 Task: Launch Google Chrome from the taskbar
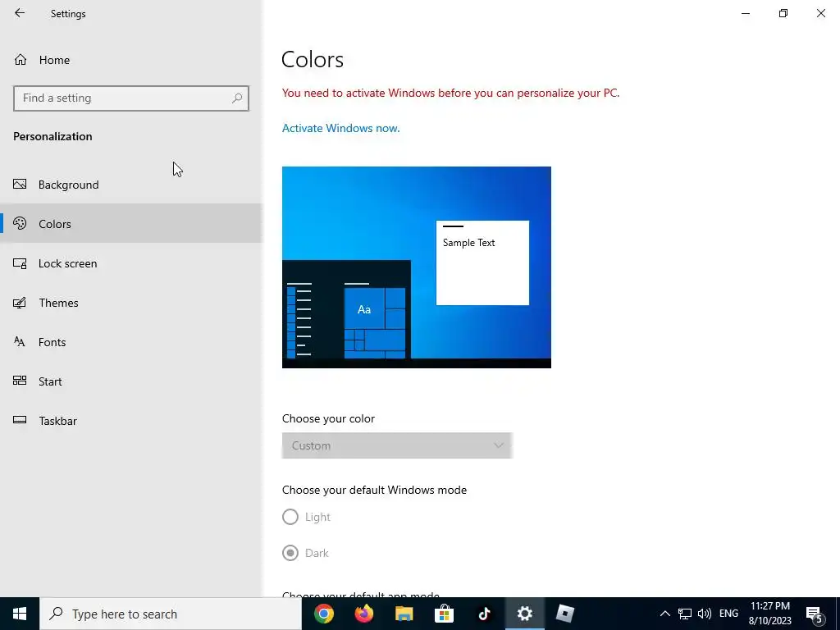pos(324,614)
